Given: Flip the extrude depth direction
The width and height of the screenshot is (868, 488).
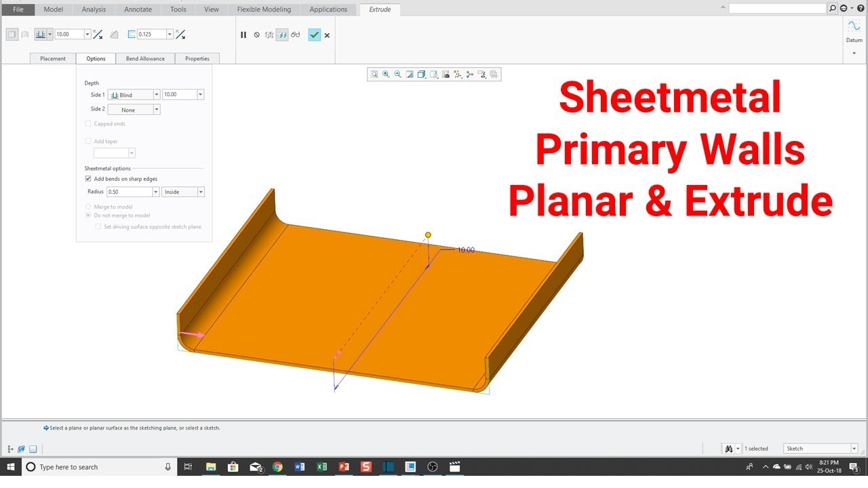Looking at the screenshot, I should [x=98, y=34].
